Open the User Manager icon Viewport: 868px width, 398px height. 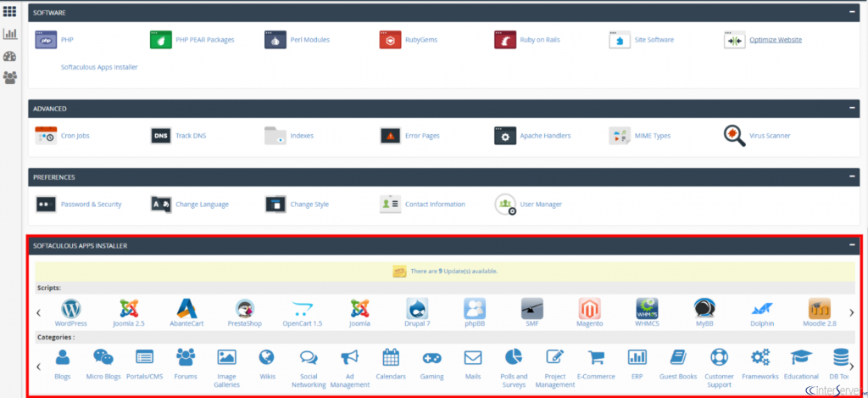point(505,204)
